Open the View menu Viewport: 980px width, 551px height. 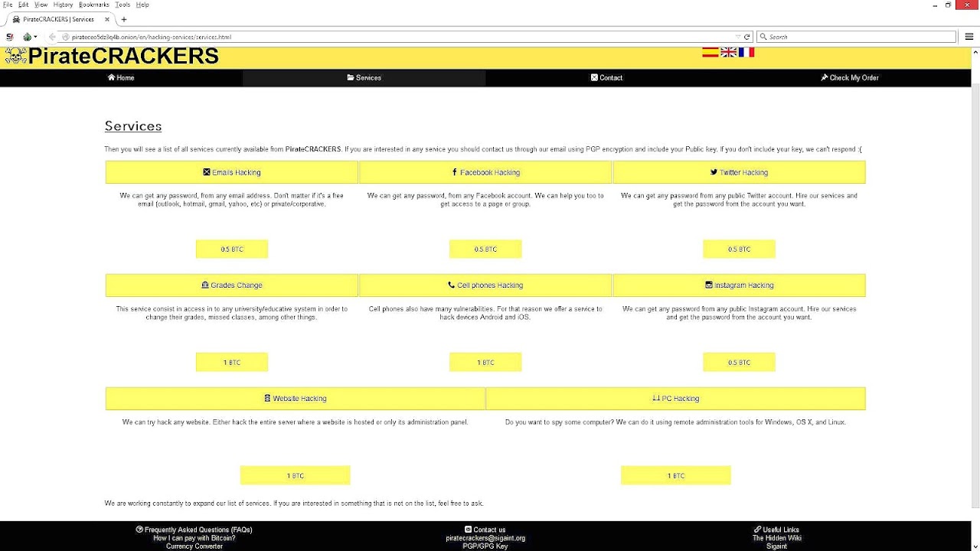41,5
